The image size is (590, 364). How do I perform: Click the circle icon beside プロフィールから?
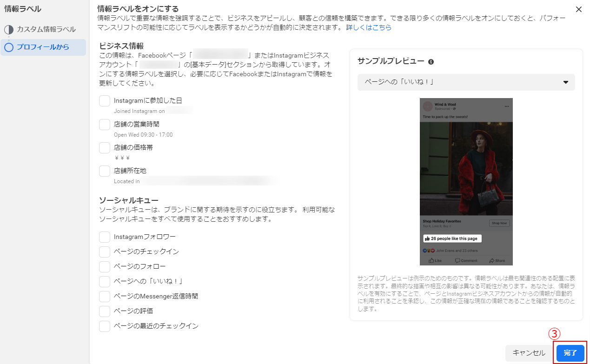pyautogui.click(x=9, y=47)
